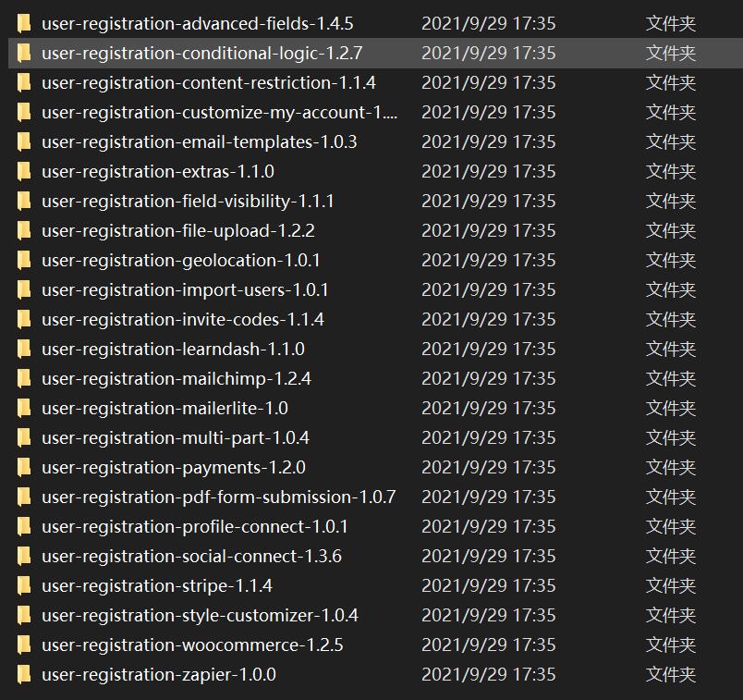Select truncated name user-registration-customize-my-account-1...
Screen dimensions: 743x700
pos(220,113)
